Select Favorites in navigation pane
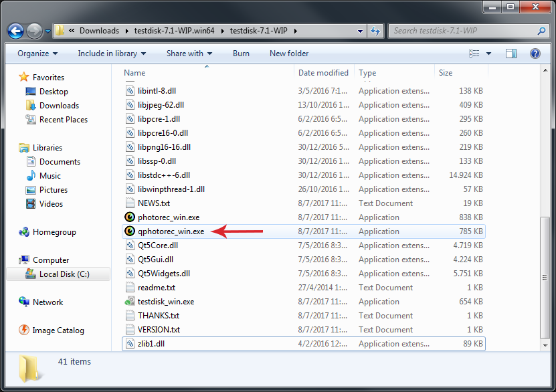 tap(48, 78)
